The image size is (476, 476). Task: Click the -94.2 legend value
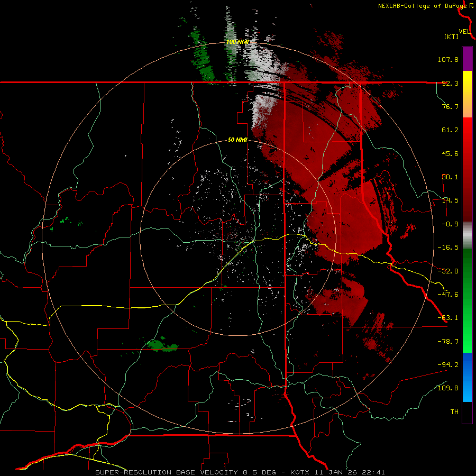(448, 364)
